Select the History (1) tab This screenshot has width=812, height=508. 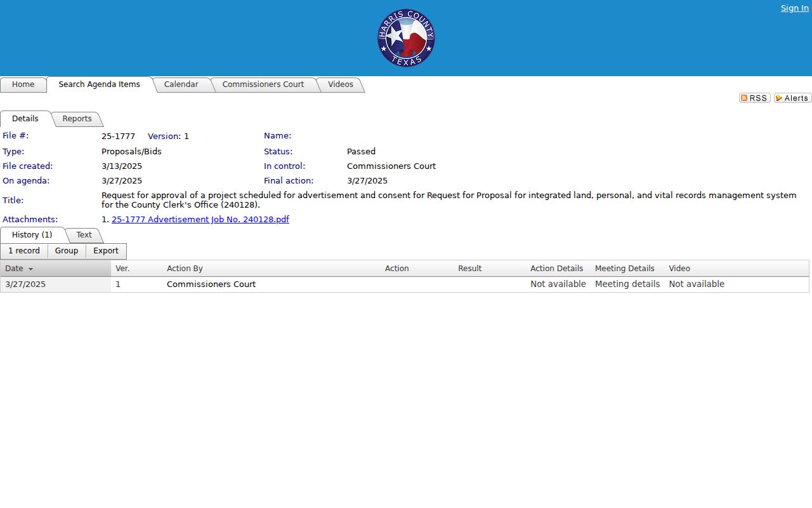pyautogui.click(x=32, y=235)
